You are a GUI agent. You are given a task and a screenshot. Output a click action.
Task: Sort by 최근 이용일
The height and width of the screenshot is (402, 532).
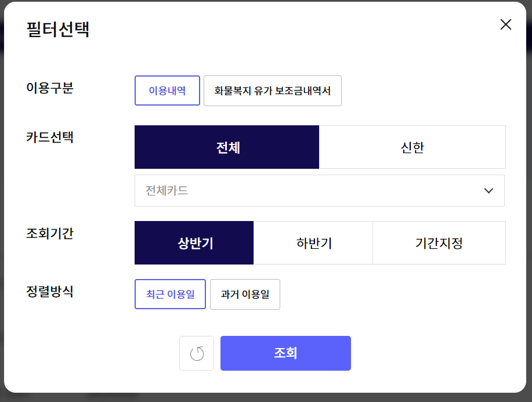(x=170, y=294)
